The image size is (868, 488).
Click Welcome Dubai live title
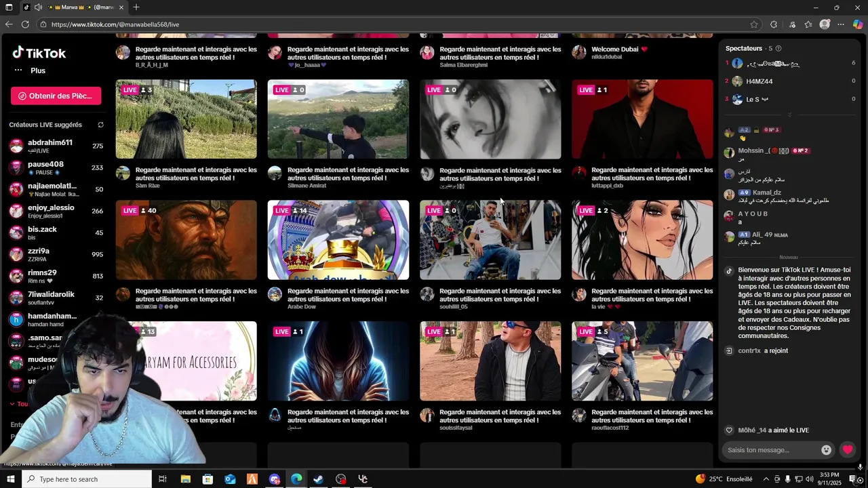pos(619,49)
